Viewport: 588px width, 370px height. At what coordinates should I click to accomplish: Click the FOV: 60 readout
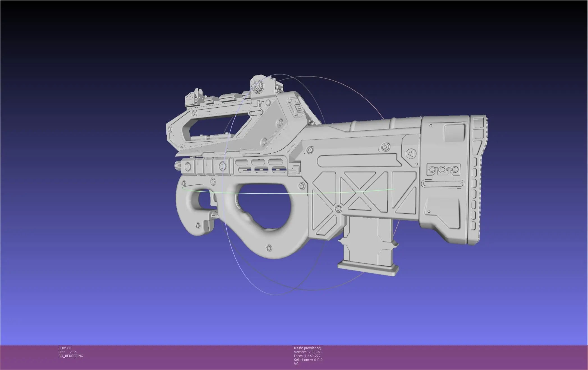(x=65, y=348)
